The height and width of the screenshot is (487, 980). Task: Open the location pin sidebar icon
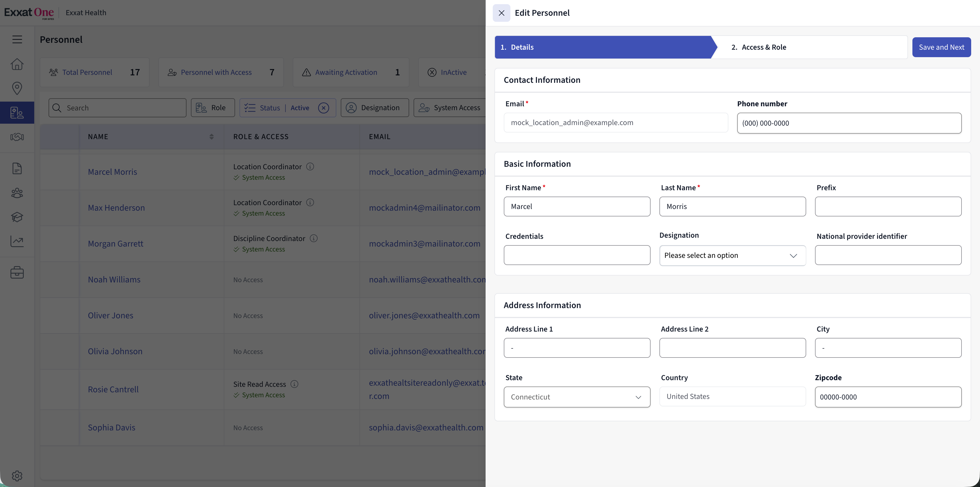17,88
